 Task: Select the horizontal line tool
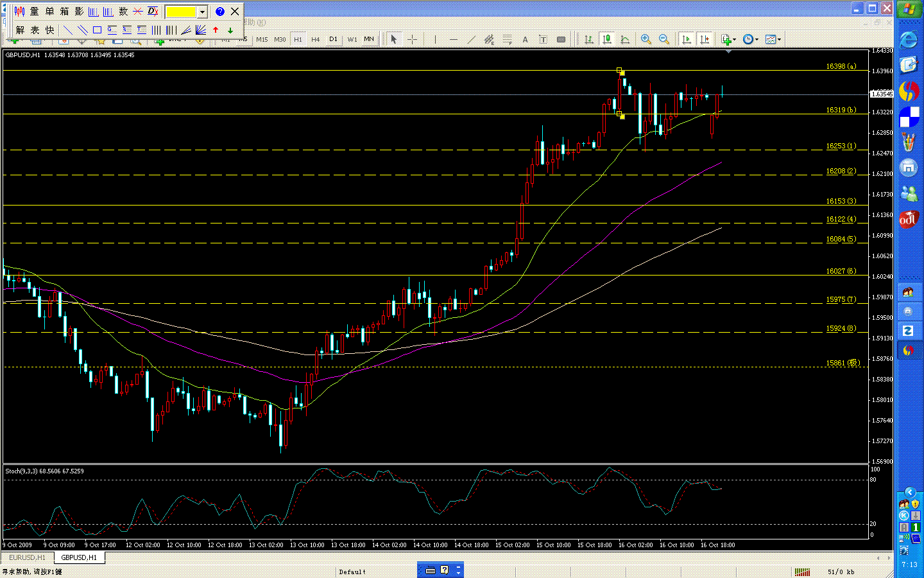[454, 39]
